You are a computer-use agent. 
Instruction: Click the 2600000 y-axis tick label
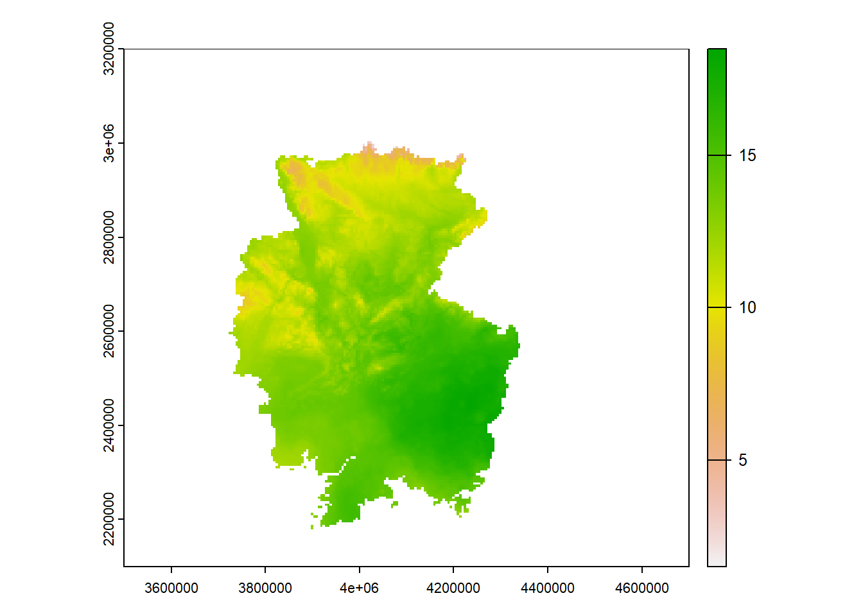pyautogui.click(x=109, y=331)
